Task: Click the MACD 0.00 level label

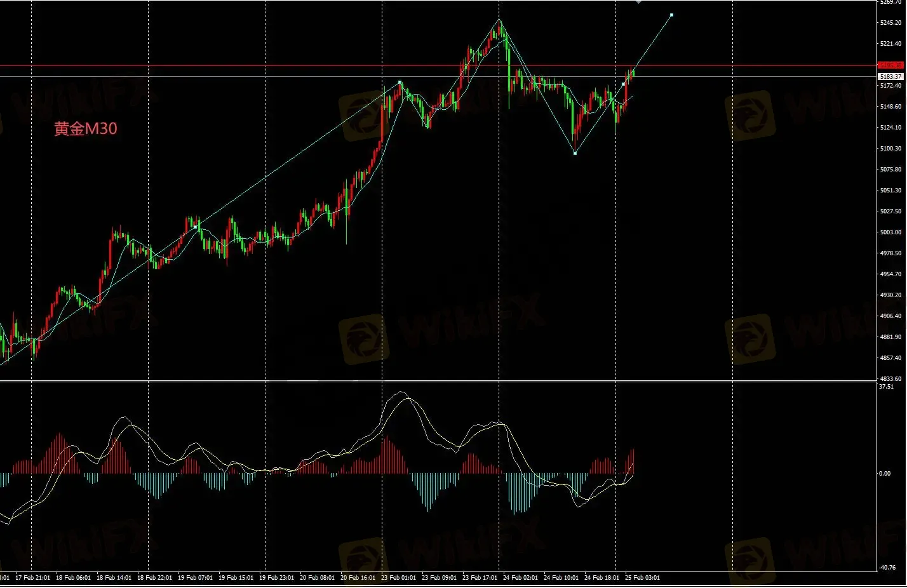Action: 884,474
